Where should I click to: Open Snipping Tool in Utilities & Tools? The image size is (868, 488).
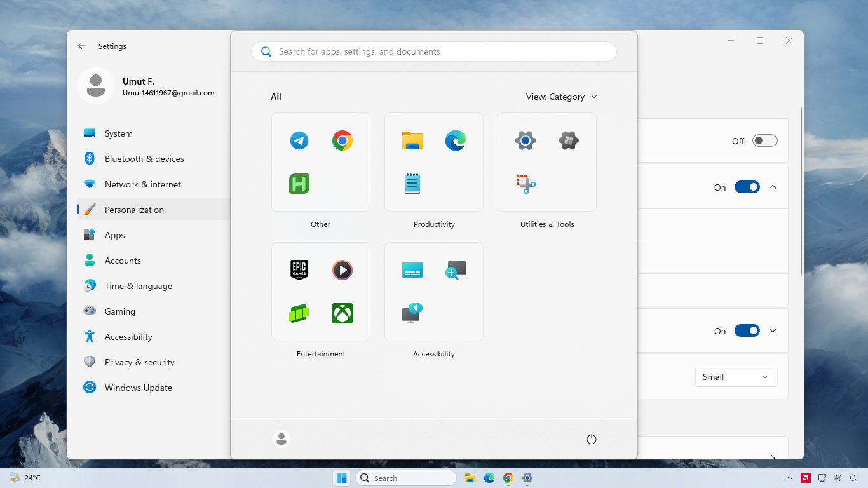coord(526,184)
